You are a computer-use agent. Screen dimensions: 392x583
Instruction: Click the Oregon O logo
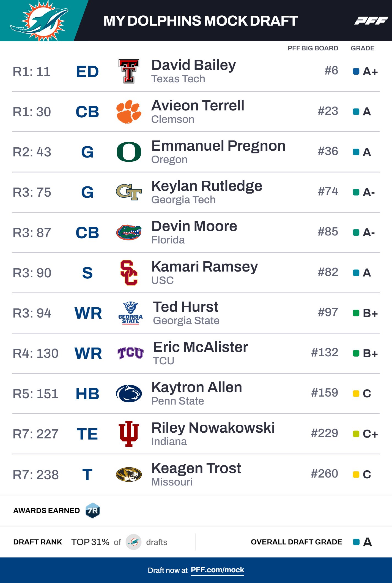click(129, 152)
